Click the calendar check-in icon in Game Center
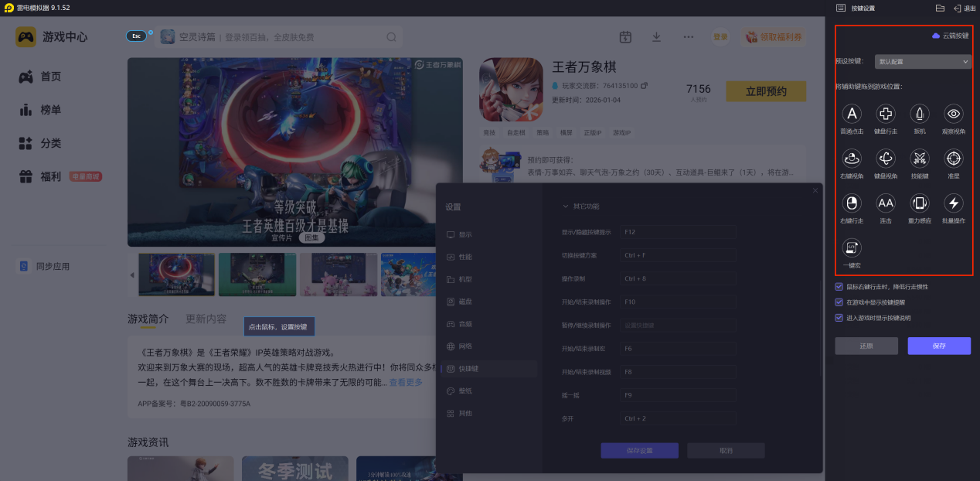This screenshot has height=481, width=980. pyautogui.click(x=625, y=37)
